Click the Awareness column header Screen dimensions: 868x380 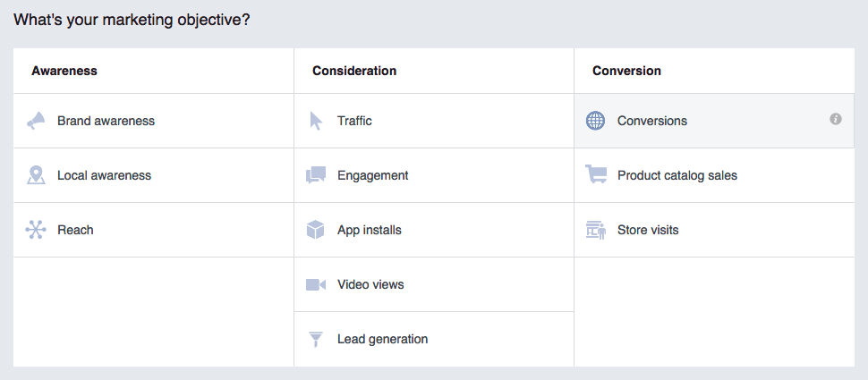(x=64, y=71)
